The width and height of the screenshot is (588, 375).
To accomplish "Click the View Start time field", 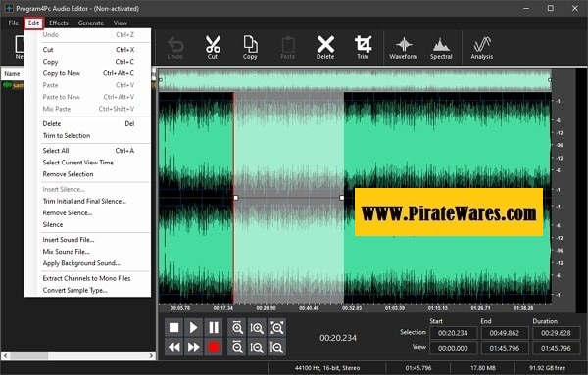I will click(x=453, y=348).
